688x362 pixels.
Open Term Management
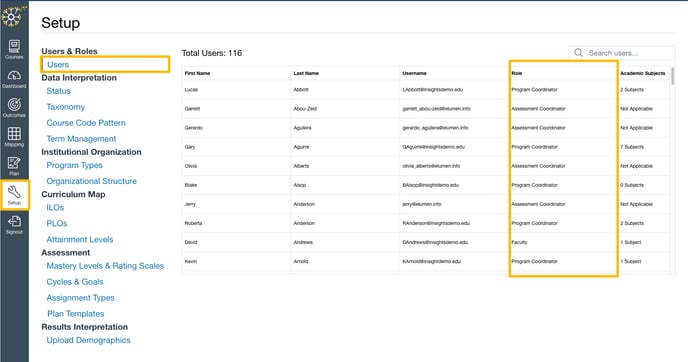click(x=81, y=139)
